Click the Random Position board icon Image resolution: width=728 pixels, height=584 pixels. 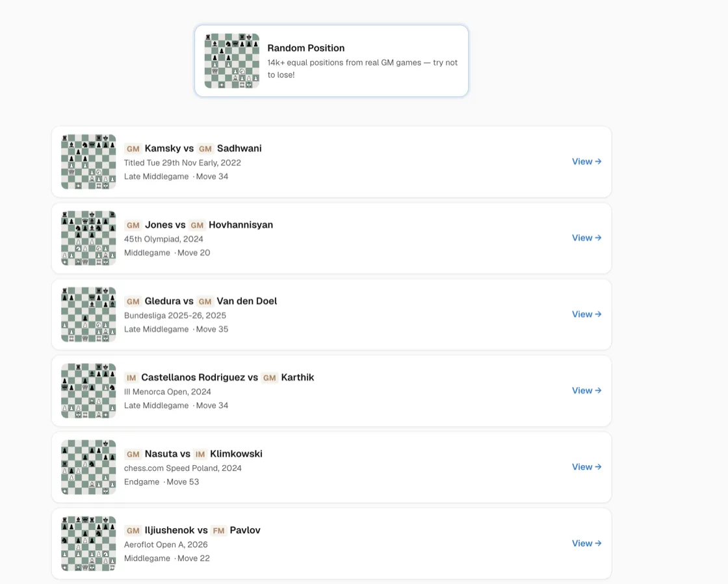click(x=231, y=60)
